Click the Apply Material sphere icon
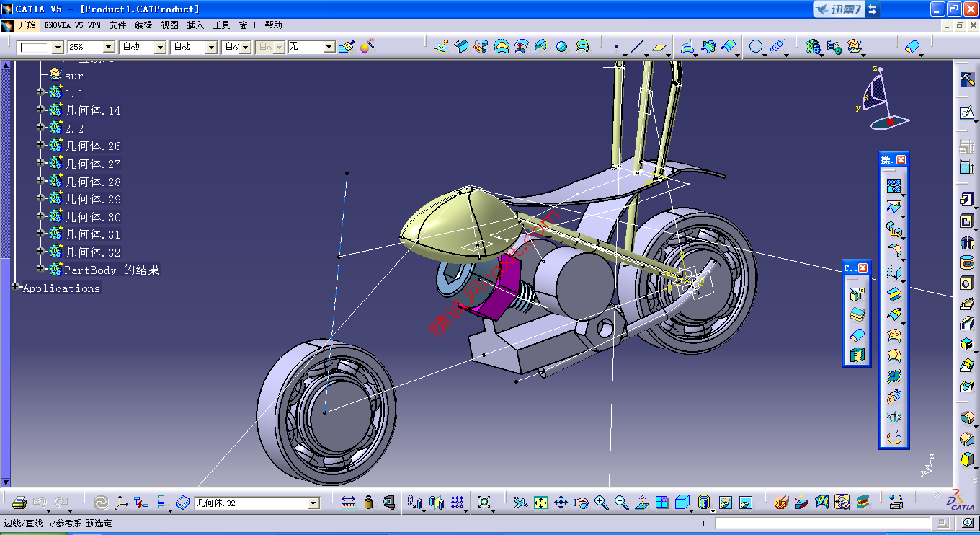The height and width of the screenshot is (535, 980). [367, 47]
